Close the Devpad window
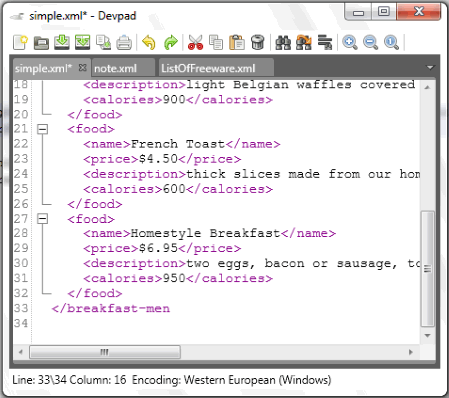449x398 pixels. point(419,12)
